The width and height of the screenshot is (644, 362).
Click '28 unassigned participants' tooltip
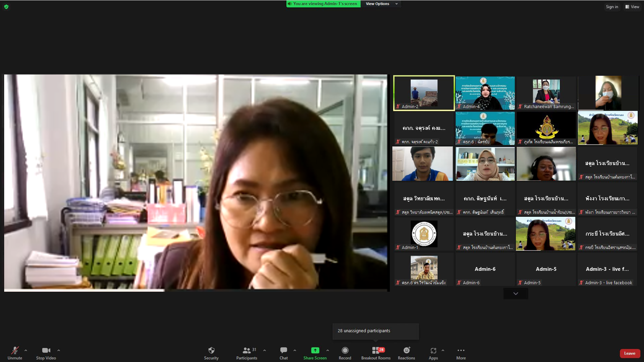376,331
